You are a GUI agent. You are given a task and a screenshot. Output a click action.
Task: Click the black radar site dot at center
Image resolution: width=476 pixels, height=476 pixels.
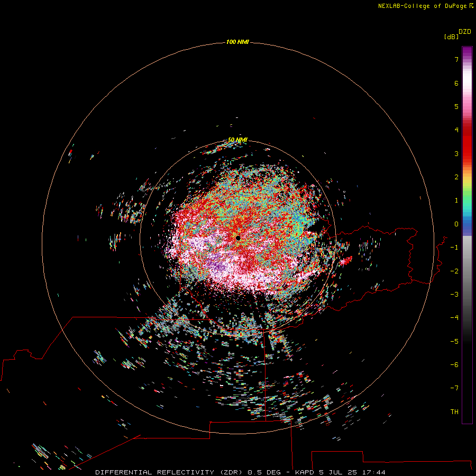(x=238, y=238)
